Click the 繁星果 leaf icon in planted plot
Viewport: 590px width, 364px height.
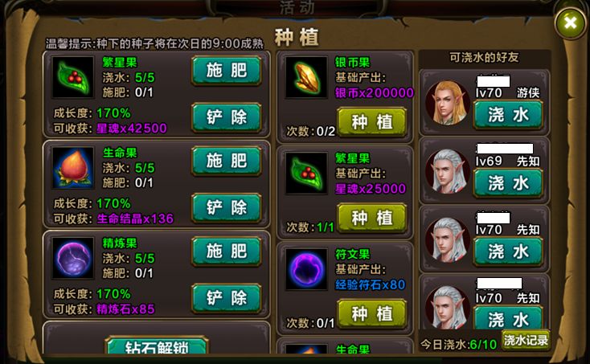coord(72,77)
